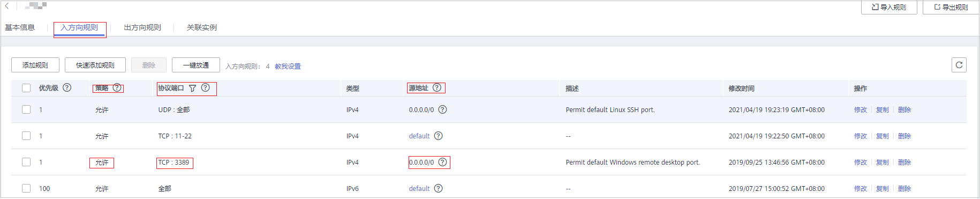
Task: Click help icon next to 0.0.0.0/0 in UDP row
Action: (x=442, y=109)
